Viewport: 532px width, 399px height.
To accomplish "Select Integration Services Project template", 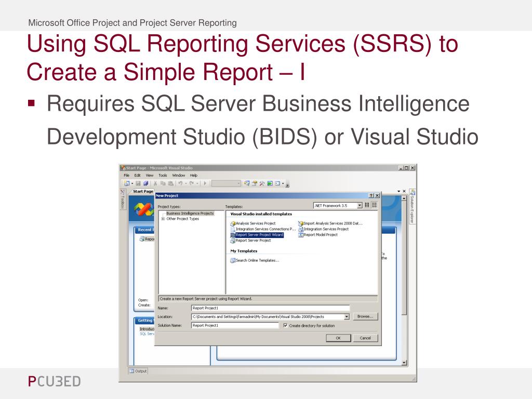I will pos(323,229).
